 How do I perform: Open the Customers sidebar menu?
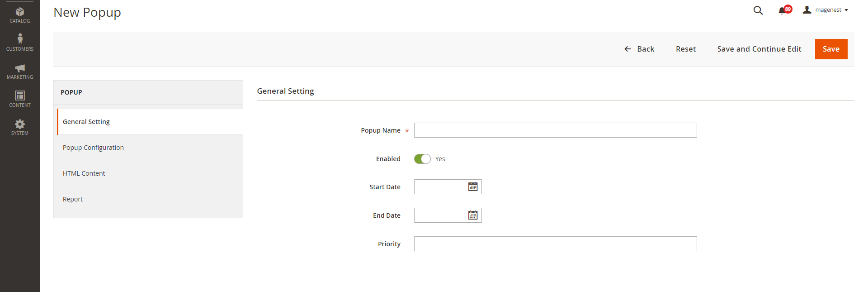tap(20, 42)
